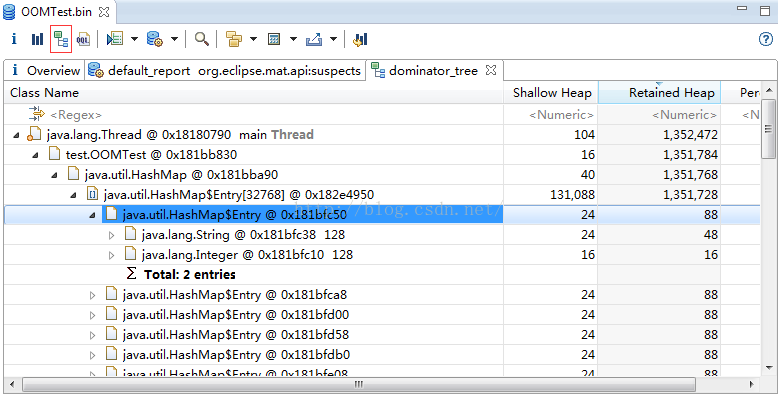Maximize the editor area
Screen dimensions: 778x397
click(x=765, y=10)
